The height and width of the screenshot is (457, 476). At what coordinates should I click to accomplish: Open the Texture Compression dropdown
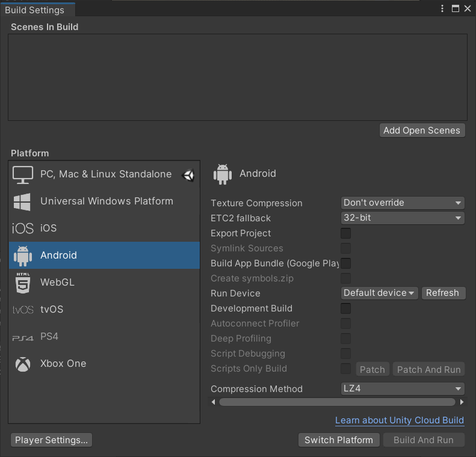[x=403, y=203]
